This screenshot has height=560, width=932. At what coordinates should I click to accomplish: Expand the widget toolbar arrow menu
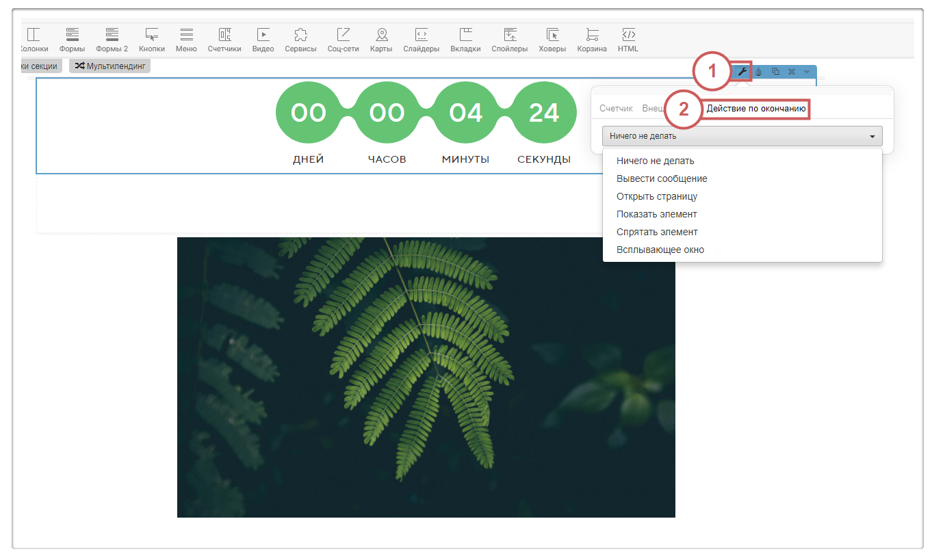coord(807,72)
